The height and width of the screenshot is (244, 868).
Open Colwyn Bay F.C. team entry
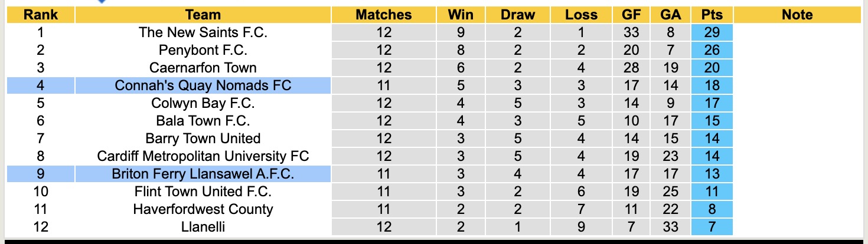(x=203, y=103)
